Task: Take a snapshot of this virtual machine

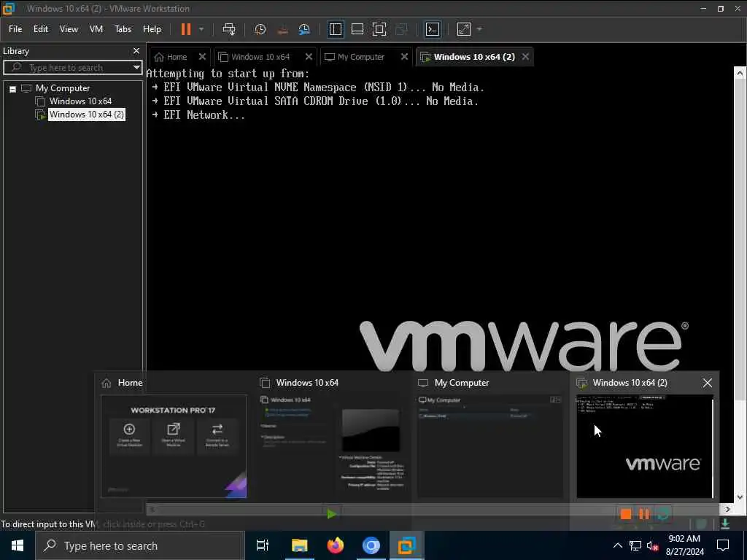Action: click(260, 29)
